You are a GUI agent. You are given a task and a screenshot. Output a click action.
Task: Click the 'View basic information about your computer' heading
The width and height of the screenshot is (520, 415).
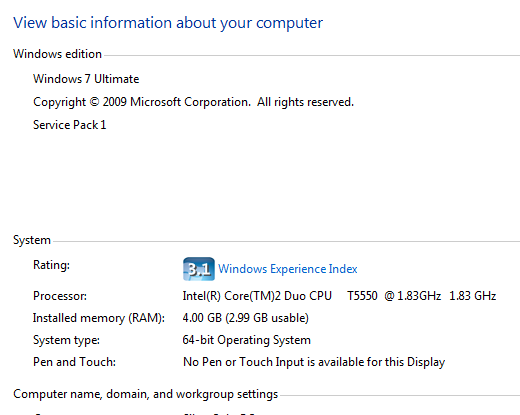tap(168, 23)
